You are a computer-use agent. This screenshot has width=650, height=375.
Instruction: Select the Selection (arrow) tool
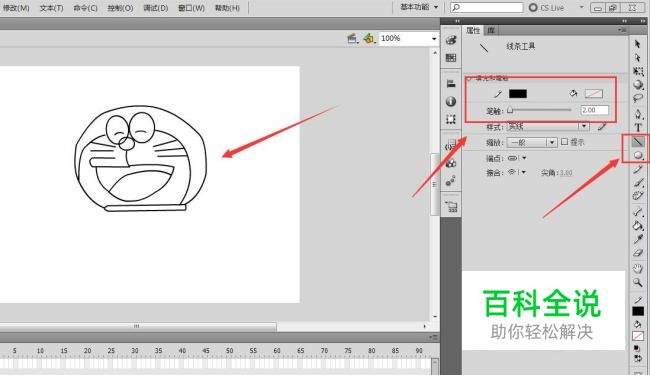click(638, 44)
